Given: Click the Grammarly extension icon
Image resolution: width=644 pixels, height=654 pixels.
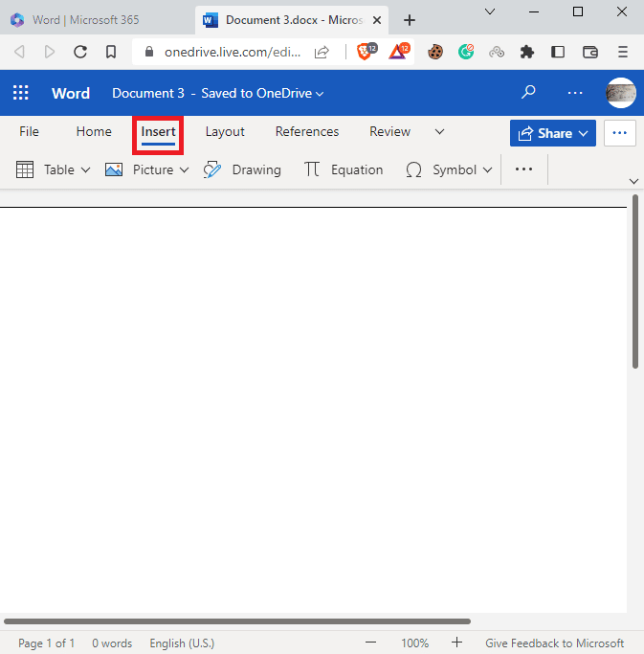Looking at the screenshot, I should [466, 52].
